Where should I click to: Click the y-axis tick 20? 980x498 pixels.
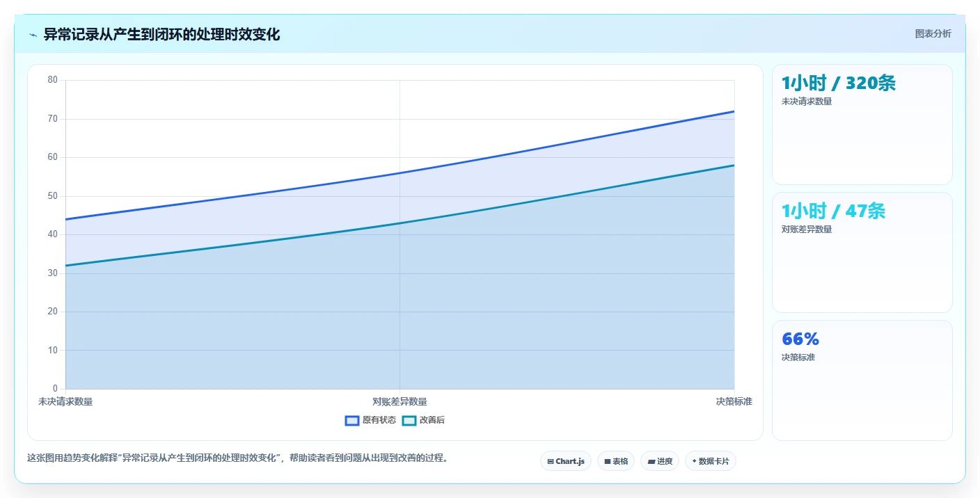tap(53, 312)
